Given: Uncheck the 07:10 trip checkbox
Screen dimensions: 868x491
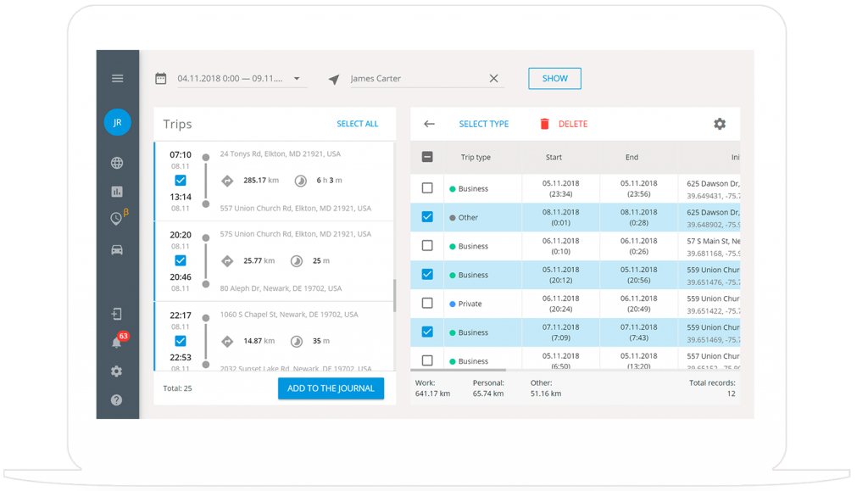Looking at the screenshot, I should coord(181,181).
